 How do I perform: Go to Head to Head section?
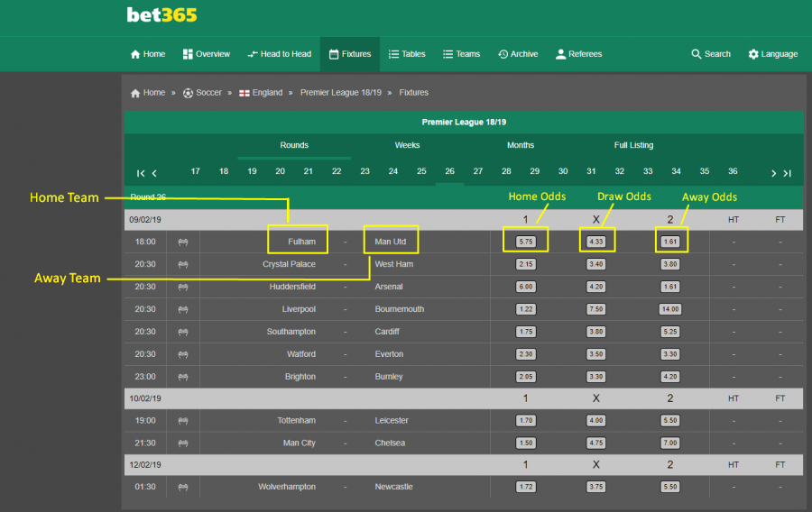(279, 54)
